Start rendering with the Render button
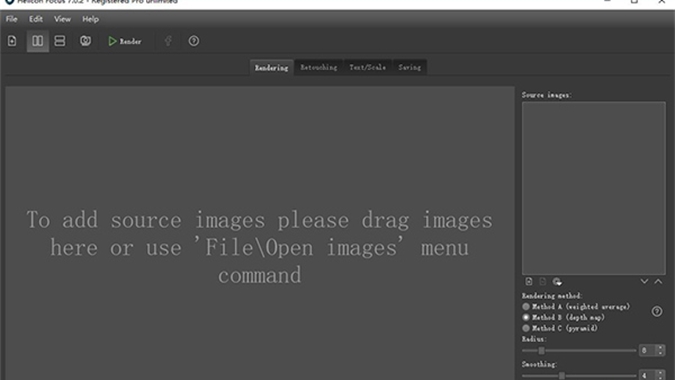675x380 pixels. tap(125, 41)
